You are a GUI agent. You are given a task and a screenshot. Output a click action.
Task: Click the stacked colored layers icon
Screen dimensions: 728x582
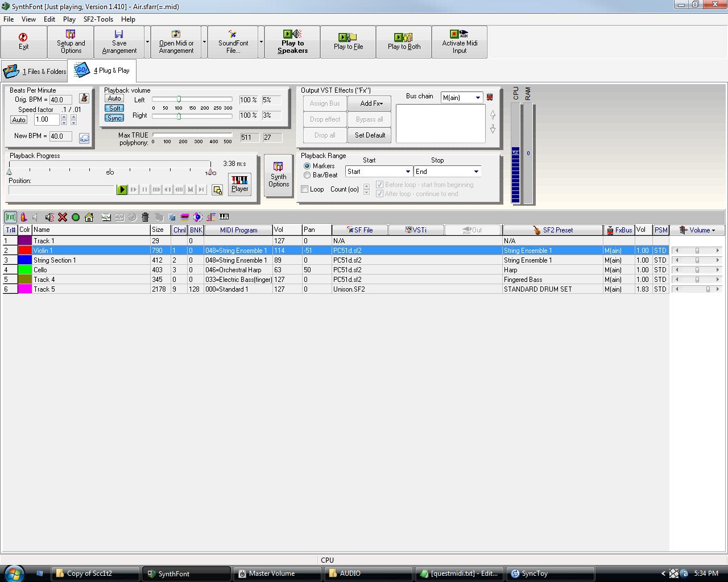click(185, 217)
